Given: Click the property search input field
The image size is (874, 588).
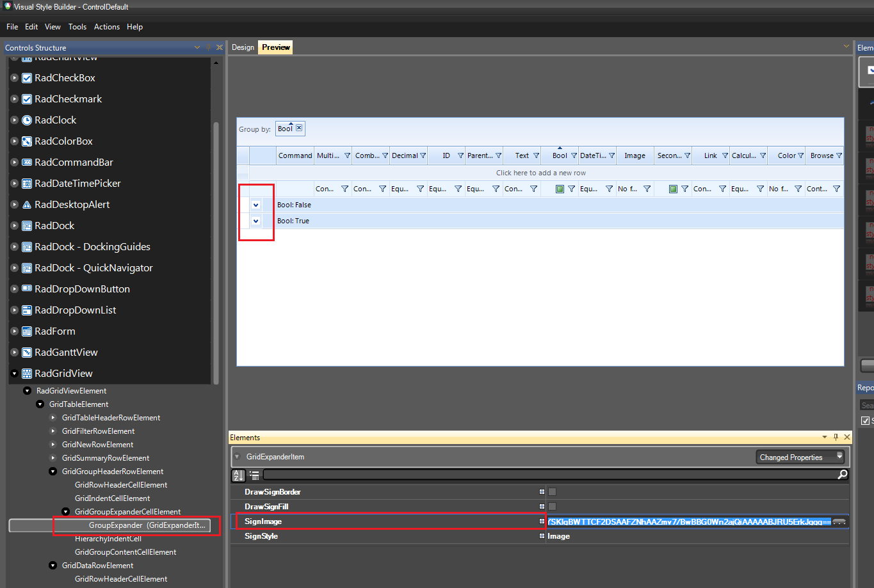Looking at the screenshot, I should click(549, 474).
